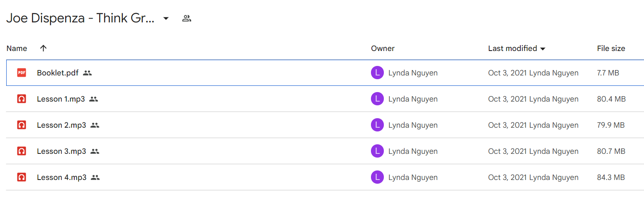Click the File size column header
Screen dimensions: 644x209
(611, 49)
